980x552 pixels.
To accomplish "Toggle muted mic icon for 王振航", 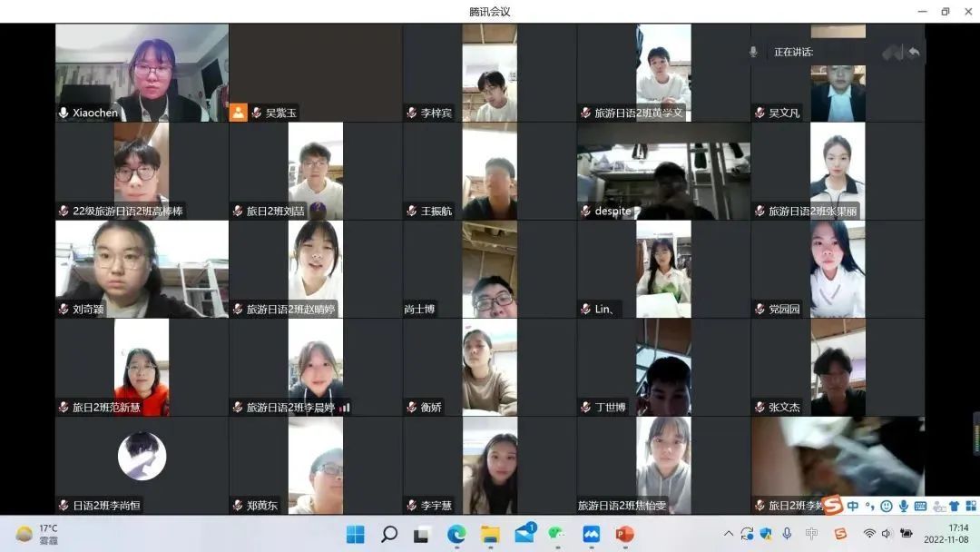I will [411, 212].
